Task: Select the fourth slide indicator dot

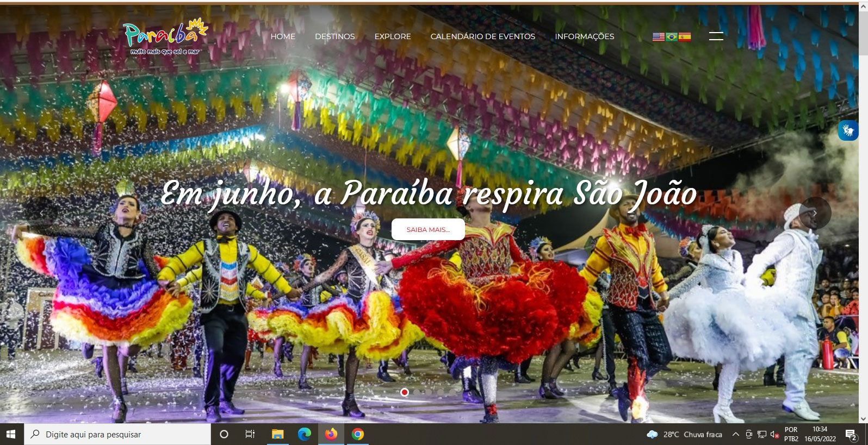Action: 441,392
